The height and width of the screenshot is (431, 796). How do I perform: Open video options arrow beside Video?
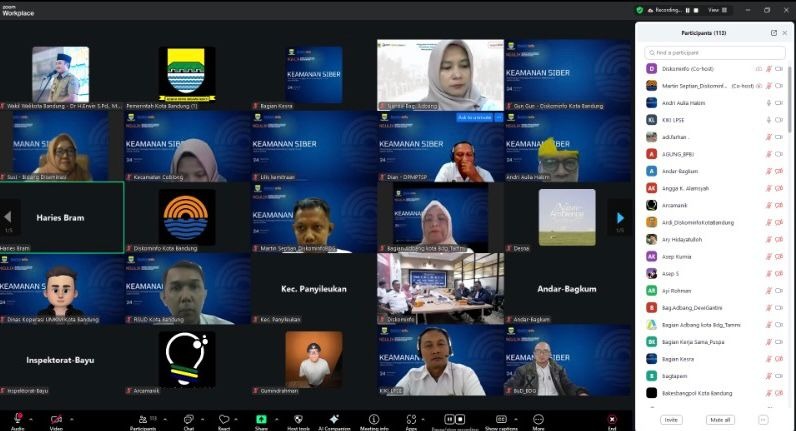pyautogui.click(x=72, y=419)
